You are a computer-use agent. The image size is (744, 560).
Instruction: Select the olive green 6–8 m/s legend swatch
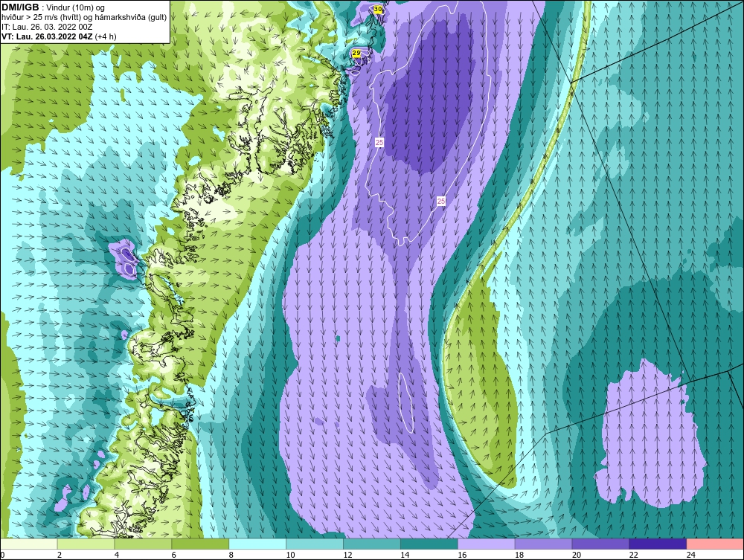pyautogui.click(x=200, y=544)
